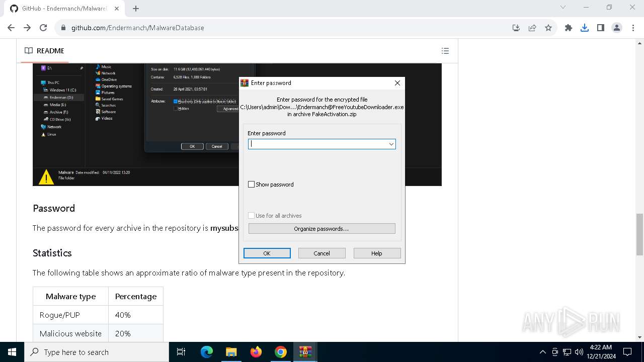The height and width of the screenshot is (362, 644).
Task: Click the taskbar search box
Action: tap(97, 352)
